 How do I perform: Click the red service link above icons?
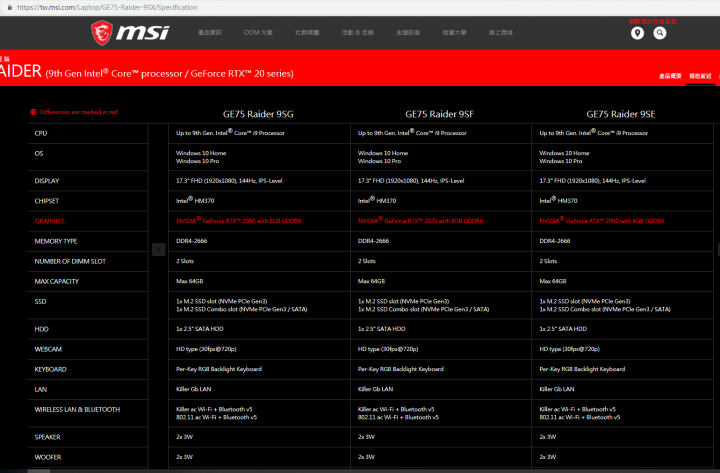652,22
